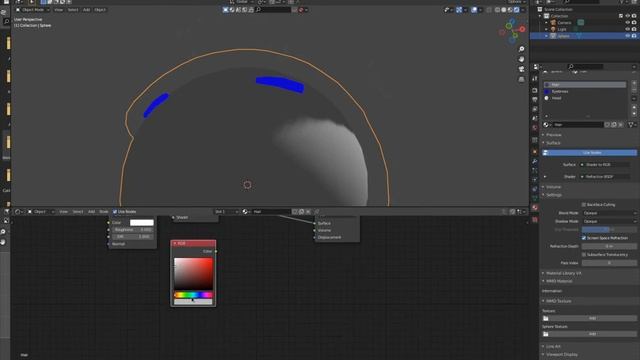Open the viewport Object menu
Screen dimensions: 640x360
click(100, 10)
